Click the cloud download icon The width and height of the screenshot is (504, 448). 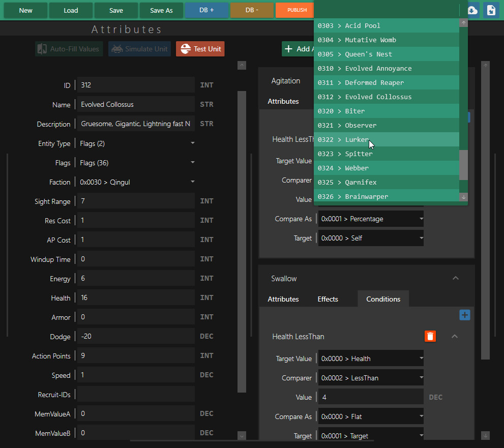click(472, 10)
